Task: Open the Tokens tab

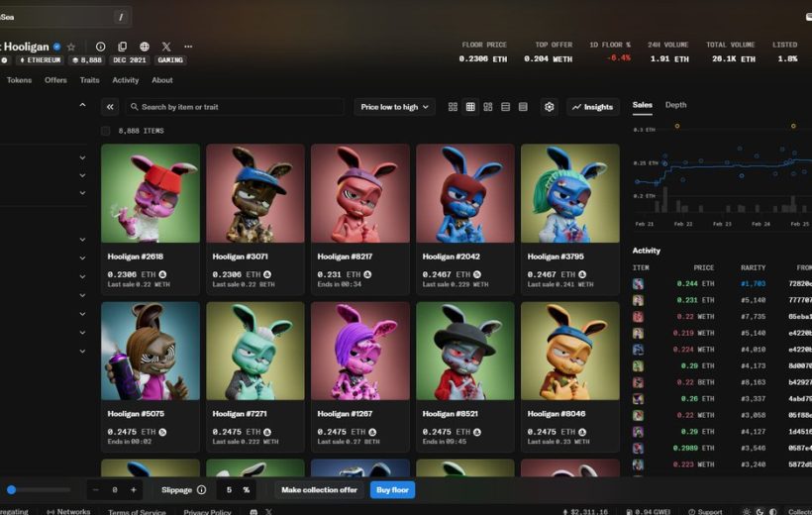Action: click(x=19, y=80)
